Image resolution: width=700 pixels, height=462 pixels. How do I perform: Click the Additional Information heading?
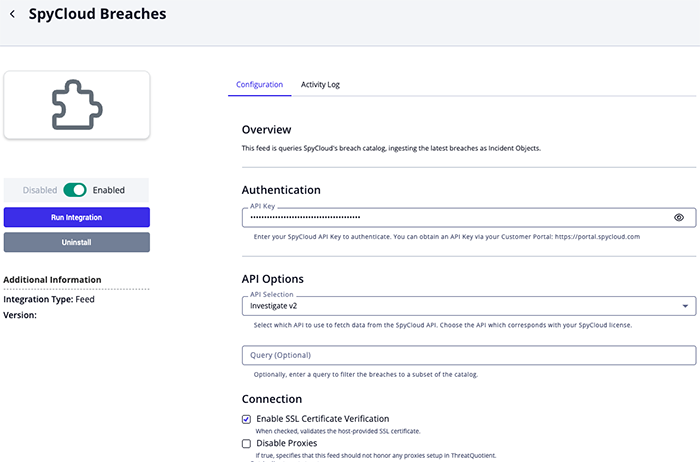coord(52,280)
